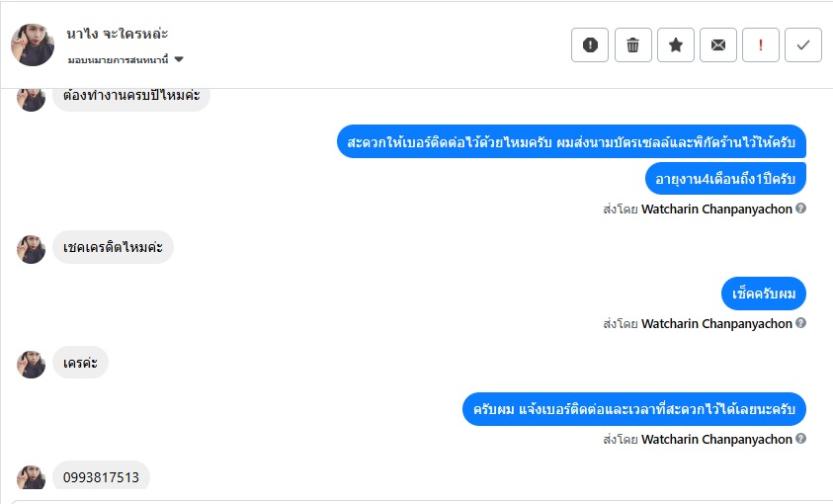Viewport: 833px width, 504px height.
Task: Mark conversation unread with the envelope icon
Action: [718, 45]
